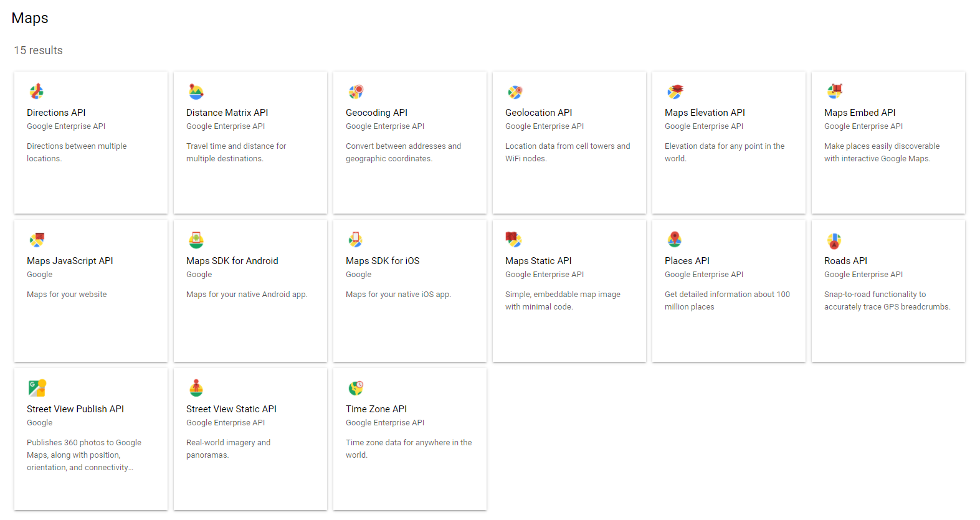Viewport: 980px width, 520px height.
Task: Open the Street View Static API title
Action: point(231,409)
